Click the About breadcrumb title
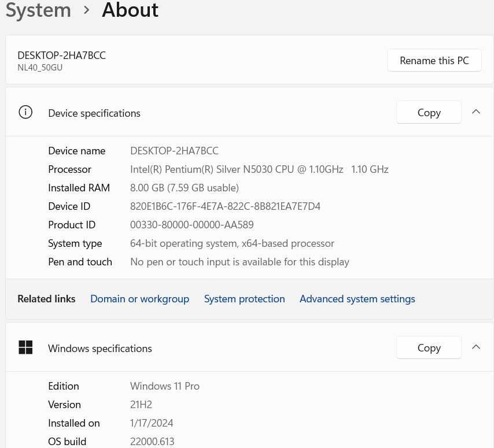The width and height of the screenshot is (494, 448). [x=130, y=10]
